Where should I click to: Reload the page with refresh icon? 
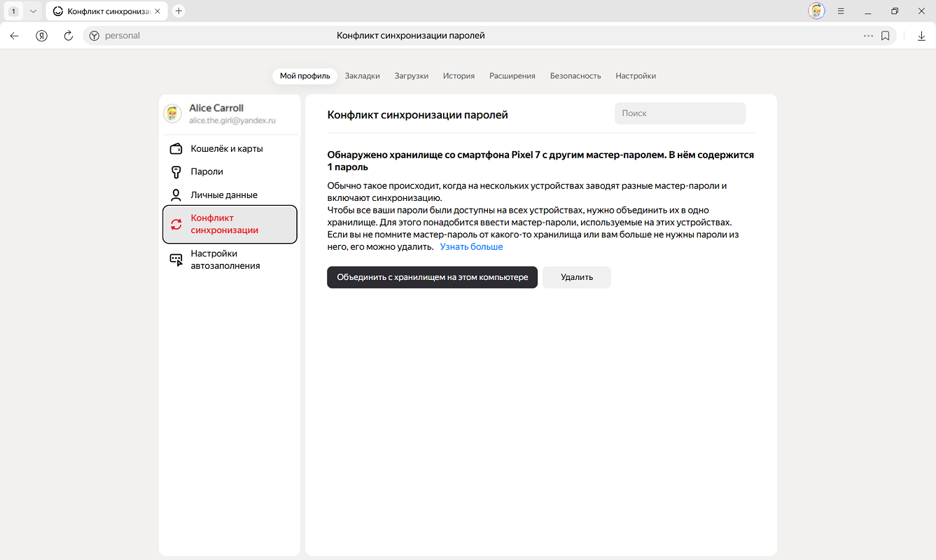click(68, 36)
